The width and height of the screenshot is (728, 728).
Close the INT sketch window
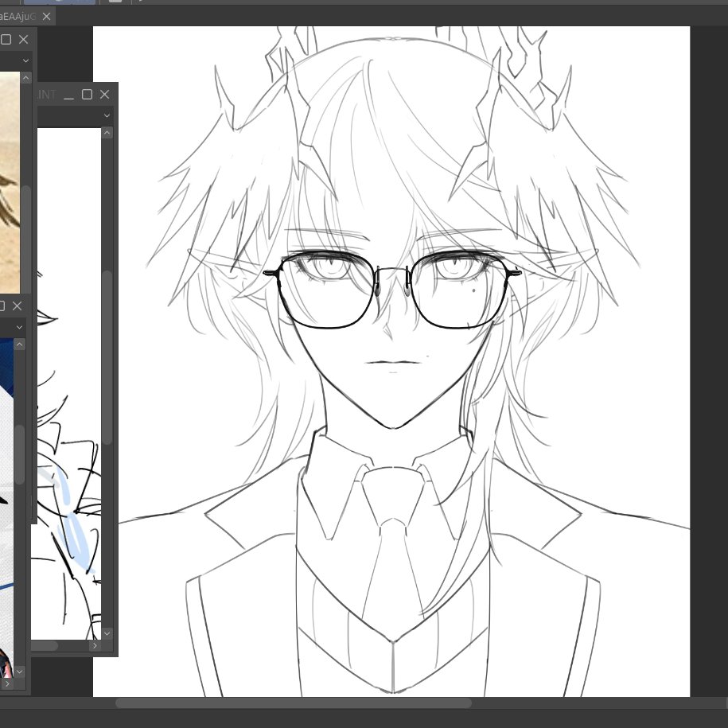click(104, 95)
